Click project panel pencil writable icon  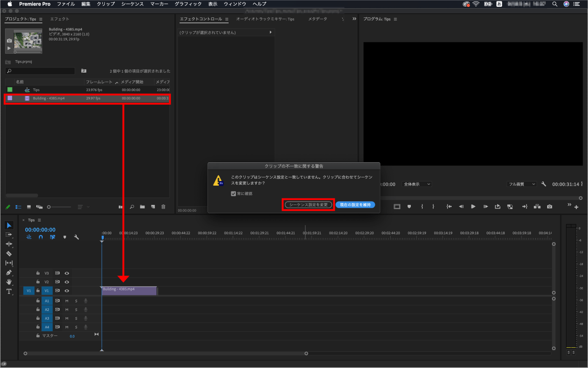(x=8, y=207)
